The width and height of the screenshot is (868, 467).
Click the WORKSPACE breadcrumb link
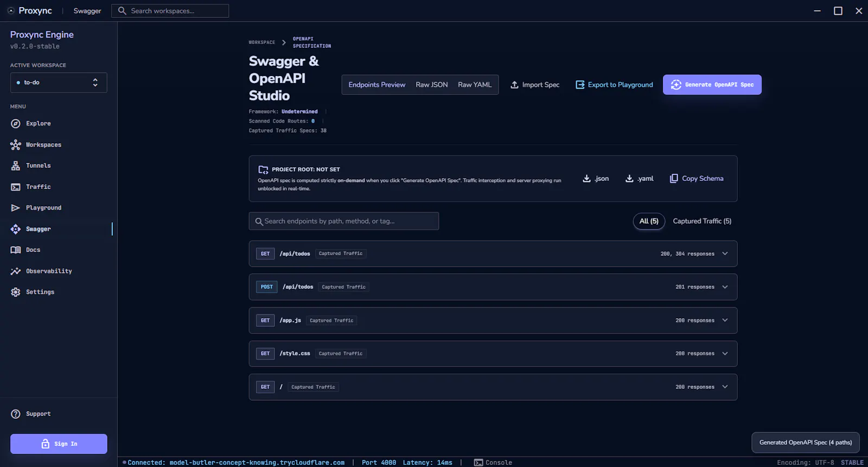[x=262, y=42]
